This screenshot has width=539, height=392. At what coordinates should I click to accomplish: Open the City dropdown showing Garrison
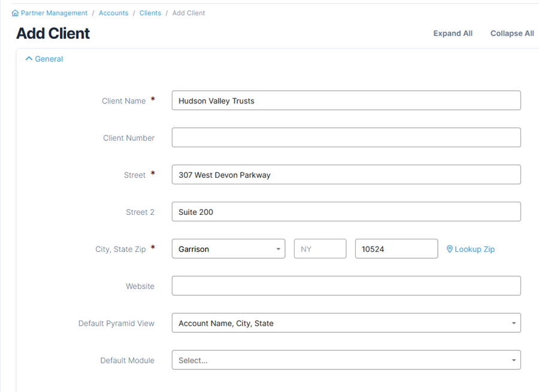(228, 249)
